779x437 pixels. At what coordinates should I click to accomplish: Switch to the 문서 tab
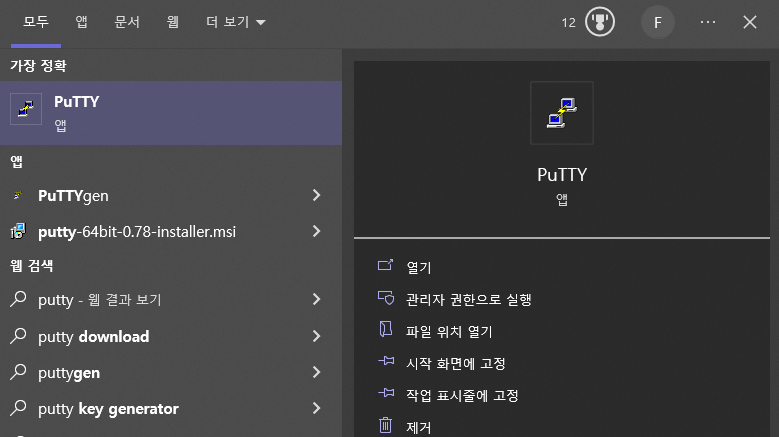click(x=127, y=22)
